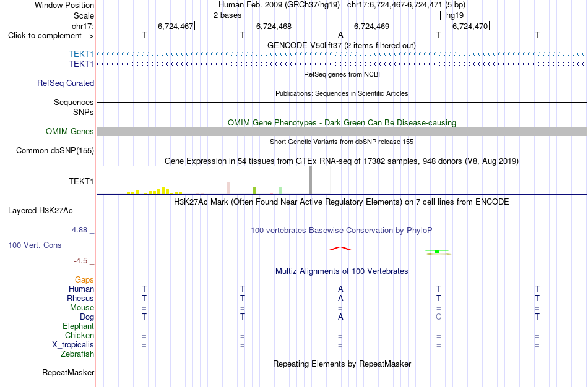Click the 6,724,470 coordinate marker
The image size is (588, 387).
tap(470, 26)
